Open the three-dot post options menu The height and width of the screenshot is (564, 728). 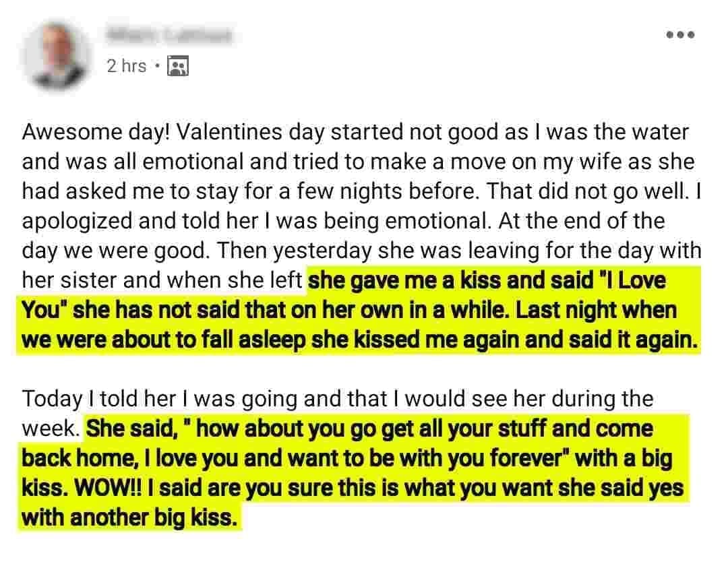[x=679, y=35]
